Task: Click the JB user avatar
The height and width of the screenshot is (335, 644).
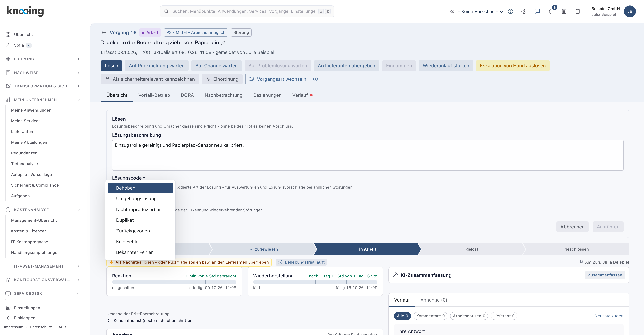Action: coord(630,12)
